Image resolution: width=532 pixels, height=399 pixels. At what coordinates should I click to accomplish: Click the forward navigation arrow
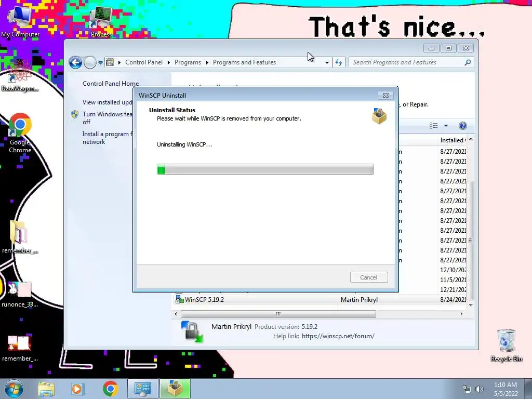[x=90, y=62]
